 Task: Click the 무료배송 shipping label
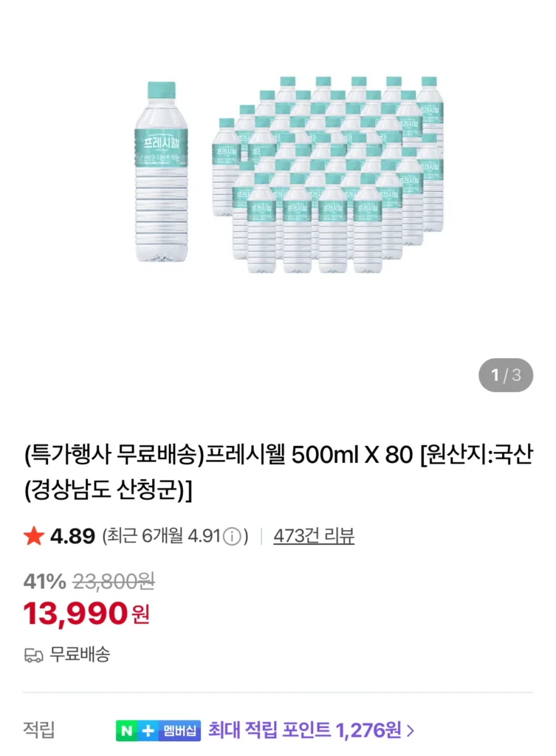point(80,654)
